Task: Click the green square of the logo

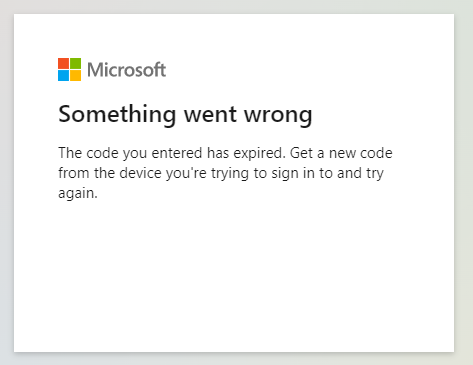Action: click(x=75, y=63)
